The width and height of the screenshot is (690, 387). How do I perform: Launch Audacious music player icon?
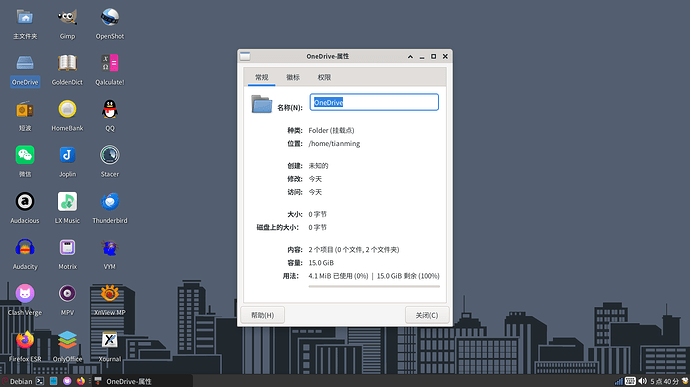coord(25,202)
